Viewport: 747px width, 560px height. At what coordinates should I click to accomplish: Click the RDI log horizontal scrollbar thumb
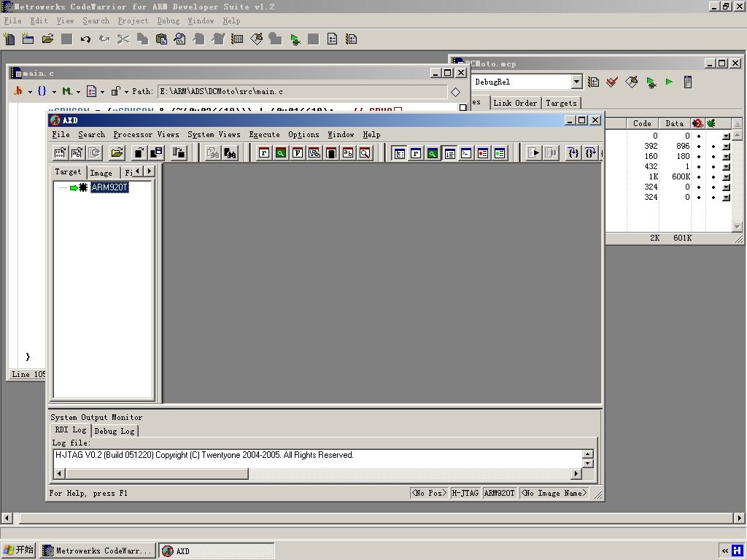(x=157, y=474)
